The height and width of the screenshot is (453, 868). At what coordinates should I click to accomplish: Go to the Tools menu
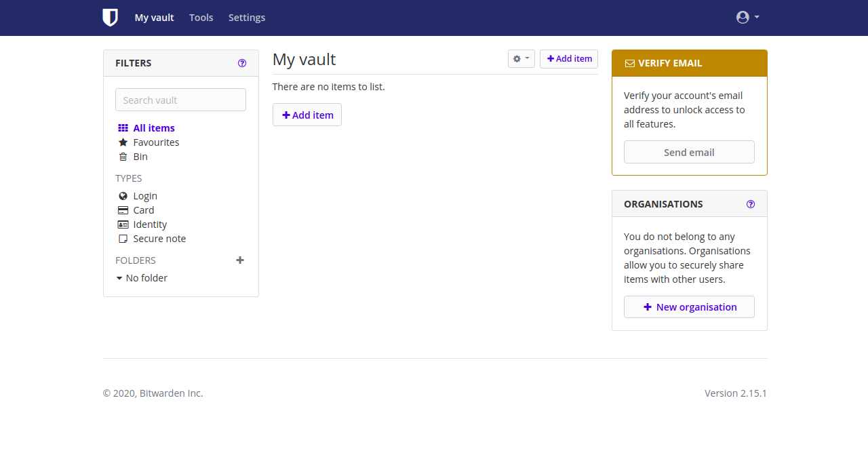(201, 18)
